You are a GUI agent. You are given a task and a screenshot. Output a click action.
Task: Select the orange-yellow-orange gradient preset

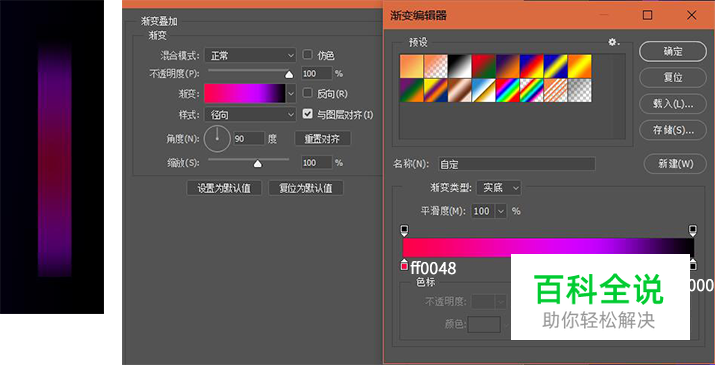[x=580, y=66]
